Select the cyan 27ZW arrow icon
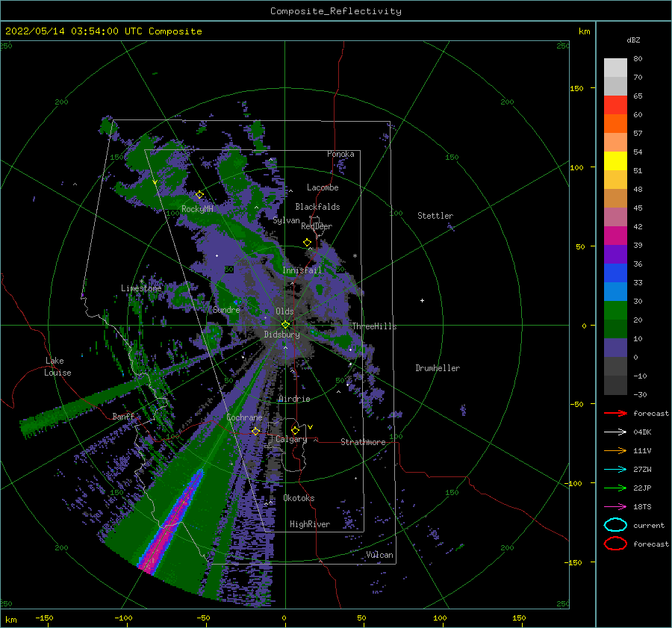Viewport: 672px width, 628px height. (615, 470)
